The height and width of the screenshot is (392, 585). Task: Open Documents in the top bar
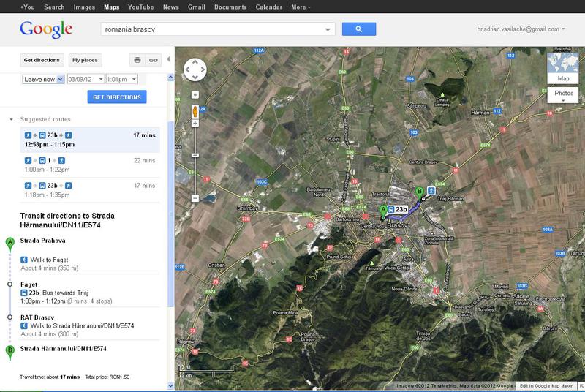tap(230, 7)
